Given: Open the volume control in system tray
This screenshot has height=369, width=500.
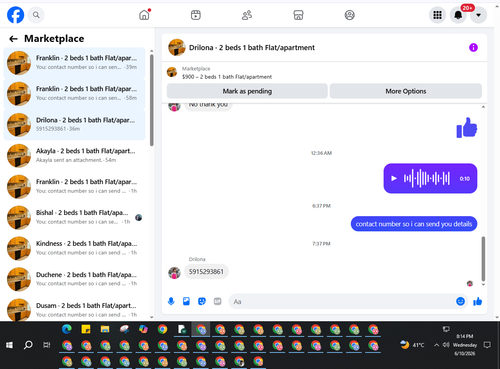Looking at the screenshot, I should pos(446,345).
